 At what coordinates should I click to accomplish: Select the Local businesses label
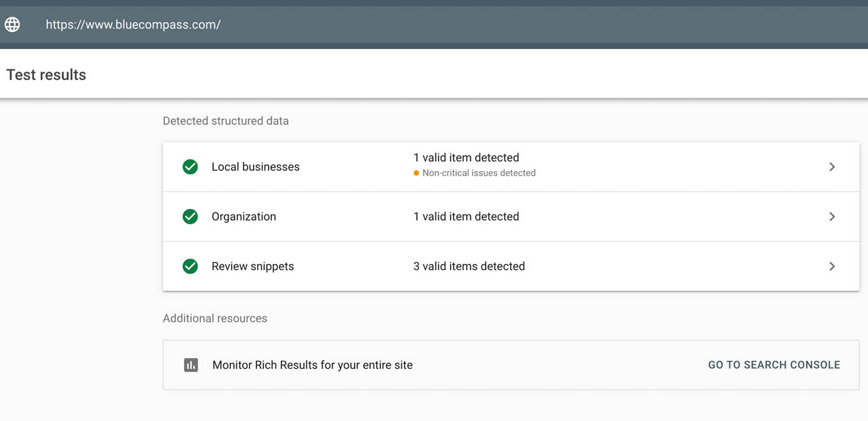[x=256, y=167]
